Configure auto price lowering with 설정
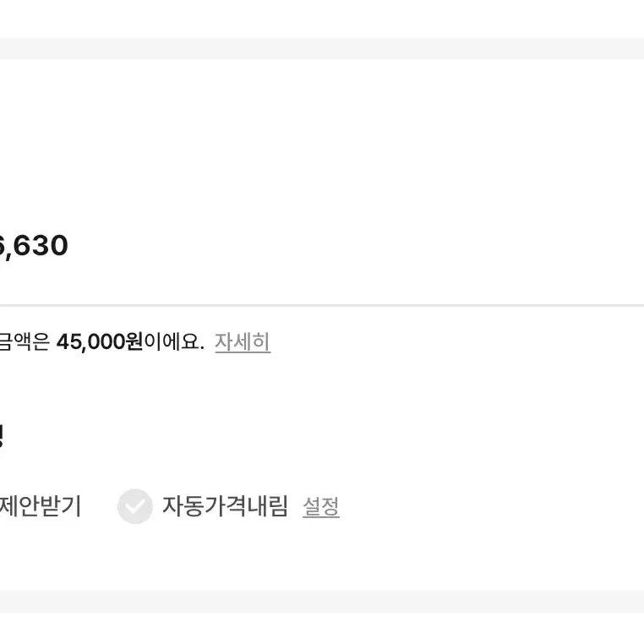644x644 pixels. (321, 507)
